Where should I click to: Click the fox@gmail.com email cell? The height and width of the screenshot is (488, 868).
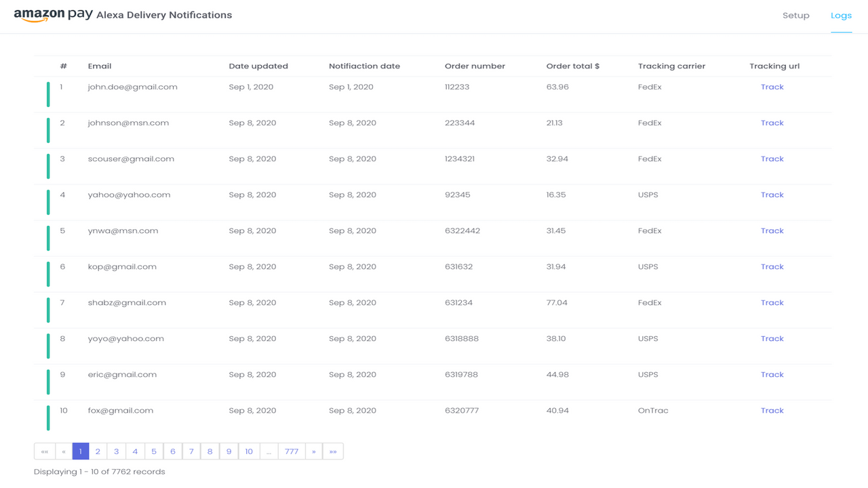click(x=121, y=410)
